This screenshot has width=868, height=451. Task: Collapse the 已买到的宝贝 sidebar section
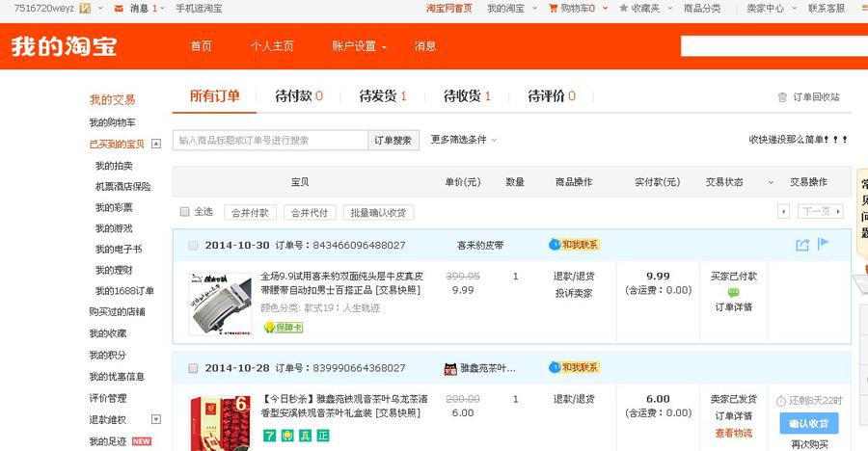(x=156, y=144)
